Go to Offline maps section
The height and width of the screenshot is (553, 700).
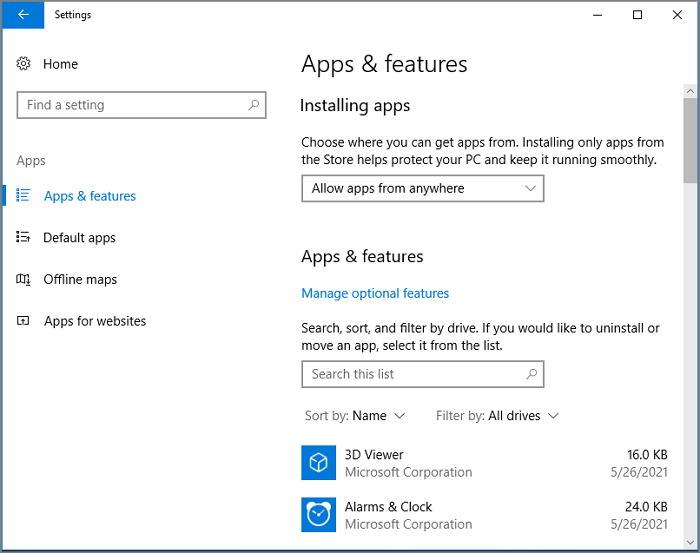[x=80, y=280]
